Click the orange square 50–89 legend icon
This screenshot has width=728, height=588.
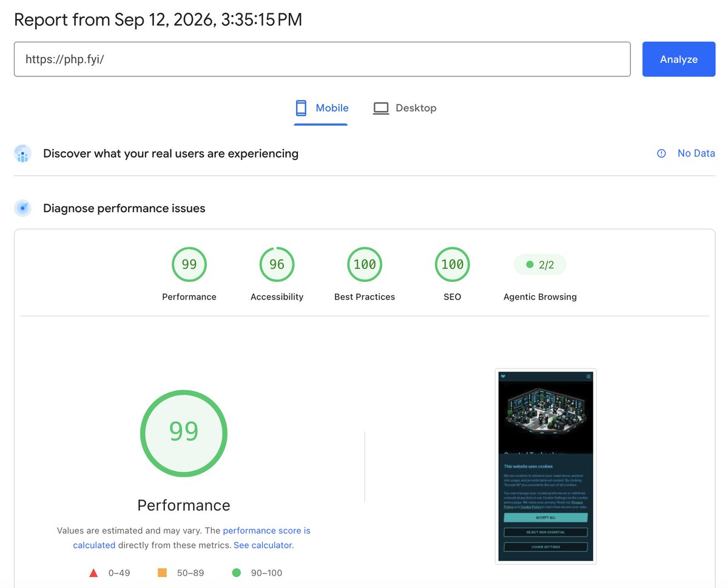162,573
